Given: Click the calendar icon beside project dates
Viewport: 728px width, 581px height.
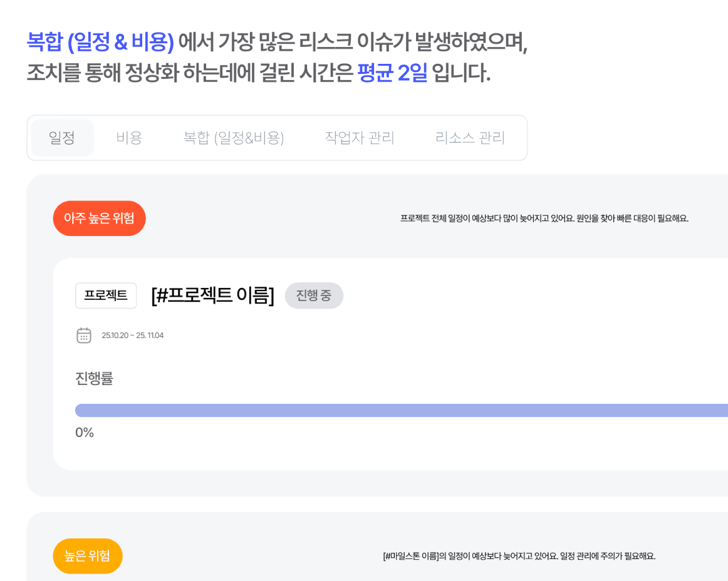Looking at the screenshot, I should (83, 335).
